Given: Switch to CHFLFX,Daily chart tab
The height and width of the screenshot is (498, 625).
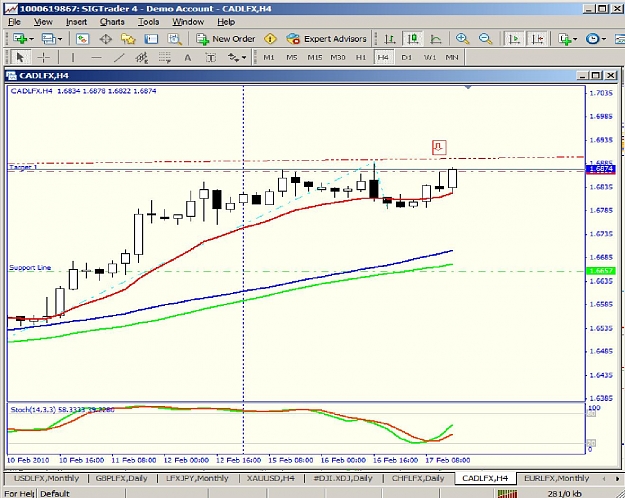Looking at the screenshot, I should point(418,478).
